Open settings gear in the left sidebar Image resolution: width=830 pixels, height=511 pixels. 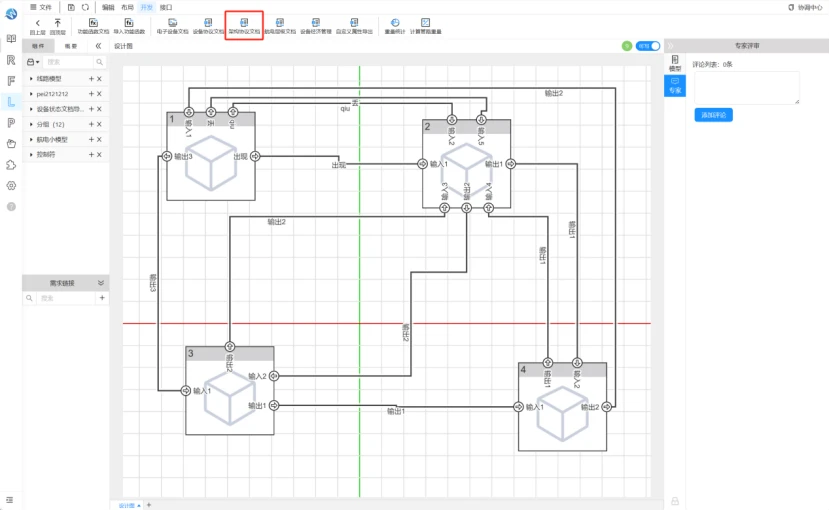point(11,186)
